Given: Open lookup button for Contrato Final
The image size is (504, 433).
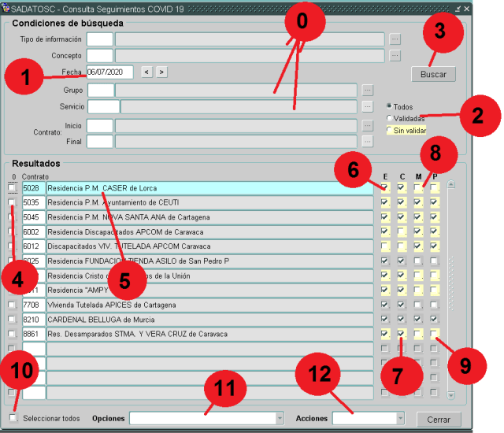Looking at the screenshot, I should tap(367, 141).
